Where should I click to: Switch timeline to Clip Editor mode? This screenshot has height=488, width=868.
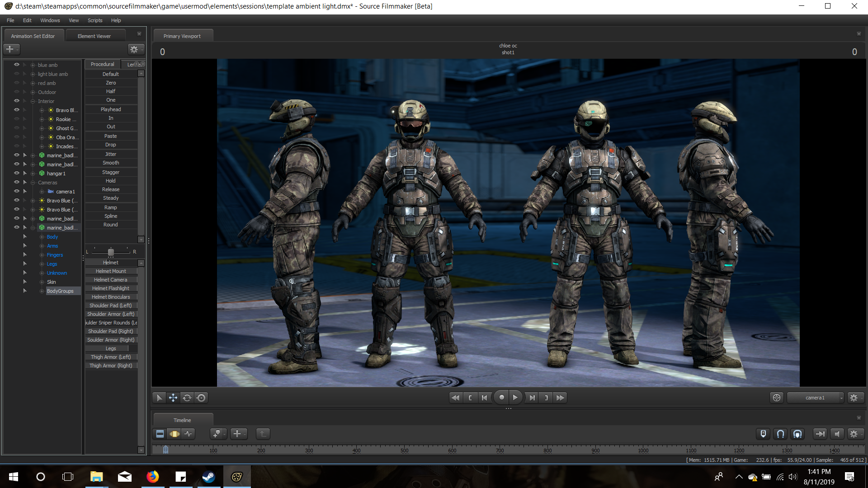160,434
